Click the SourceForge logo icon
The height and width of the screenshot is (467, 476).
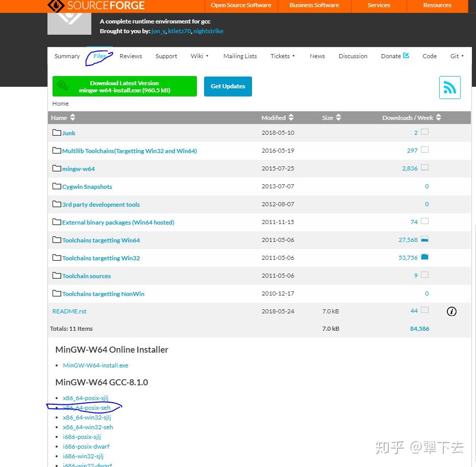[56, 6]
